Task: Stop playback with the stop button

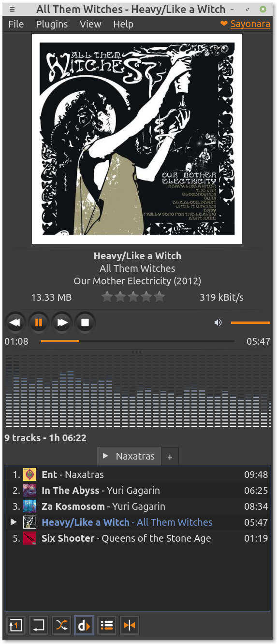Action: (85, 322)
